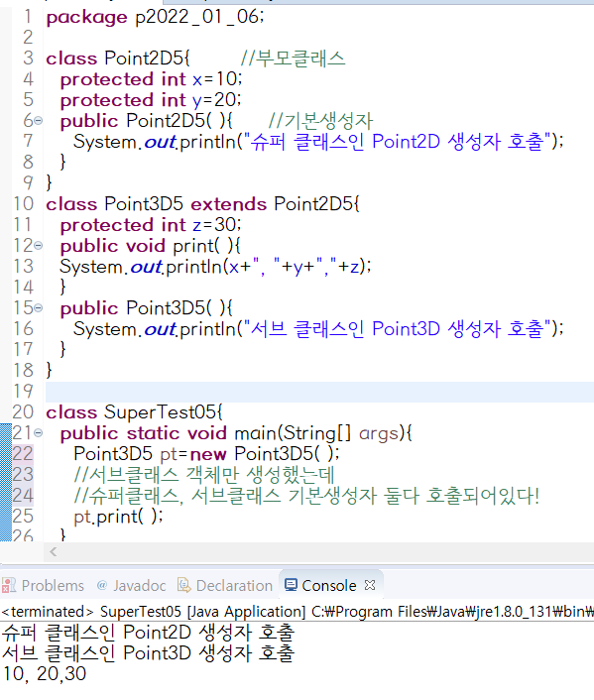The image size is (594, 700).
Task: Click the Declaration tab icon
Action: (x=183, y=585)
